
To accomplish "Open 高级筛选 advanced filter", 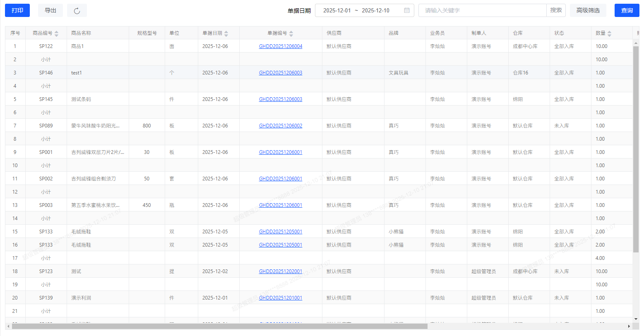I will pos(588,10).
